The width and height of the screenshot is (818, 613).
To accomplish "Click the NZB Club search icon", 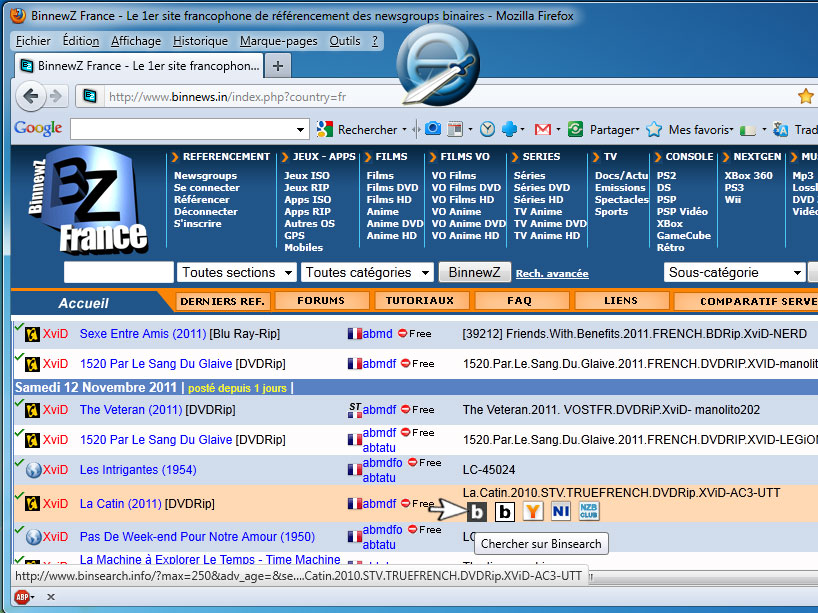I will [x=589, y=511].
